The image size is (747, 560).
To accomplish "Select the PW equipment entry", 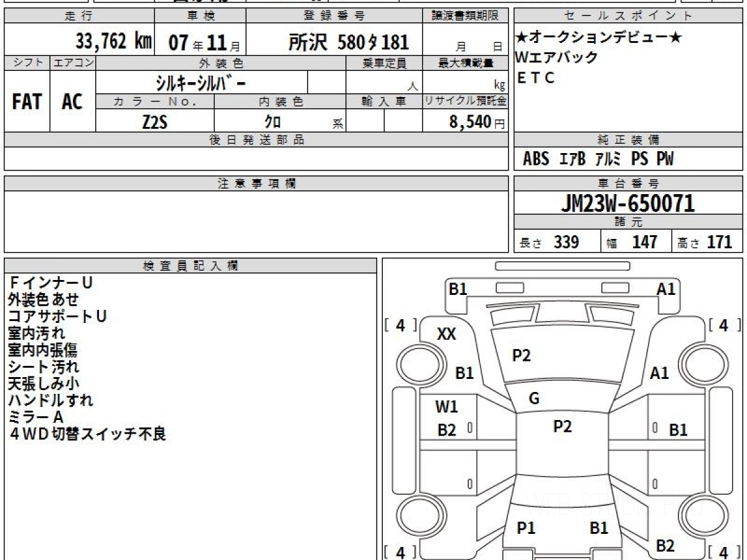I will click(x=665, y=159).
